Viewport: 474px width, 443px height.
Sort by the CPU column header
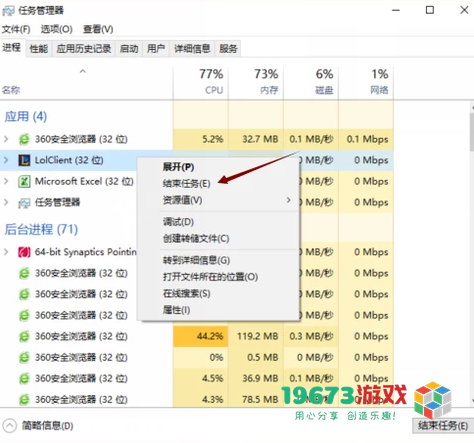pos(201,83)
